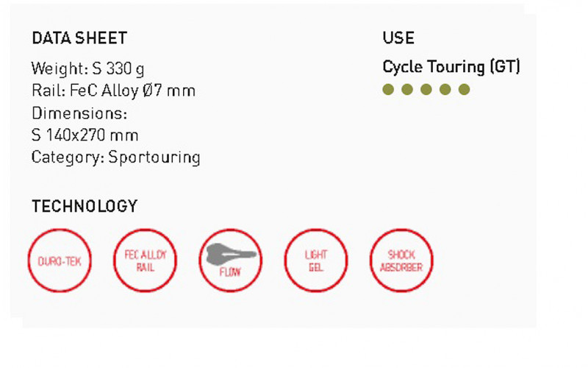The width and height of the screenshot is (588, 368).
Task: Click the DATA SHEET heading
Action: click(x=79, y=38)
